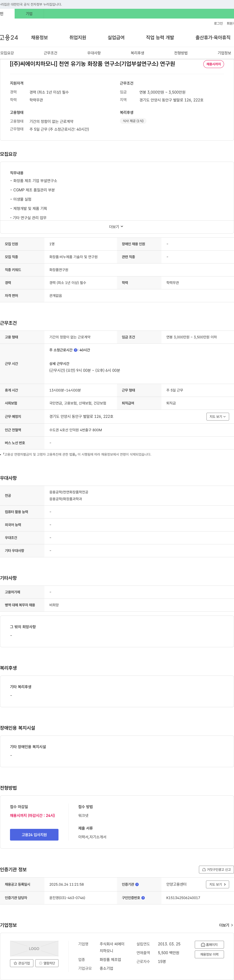Open the 출산휴가·육아휴직 menu
The height and width of the screenshot is (980, 234).
tap(213, 37)
